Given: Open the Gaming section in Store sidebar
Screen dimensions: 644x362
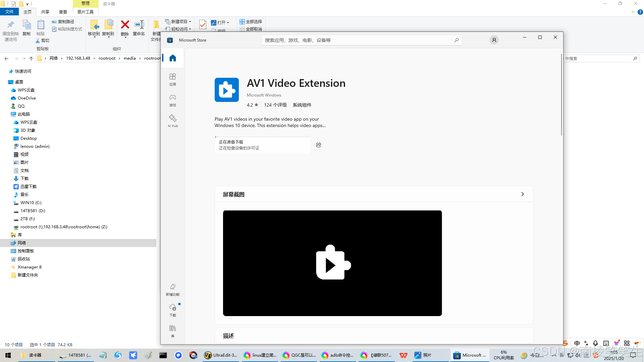Looking at the screenshot, I should [172, 100].
